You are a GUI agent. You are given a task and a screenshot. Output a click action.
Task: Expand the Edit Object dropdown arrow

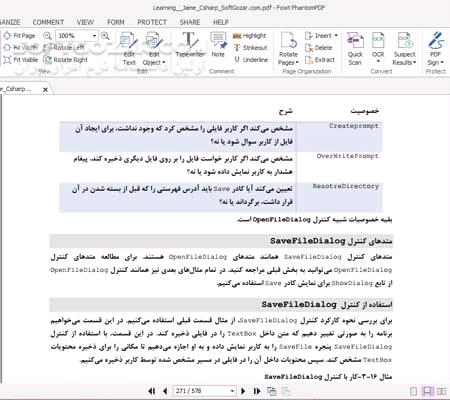164,62
